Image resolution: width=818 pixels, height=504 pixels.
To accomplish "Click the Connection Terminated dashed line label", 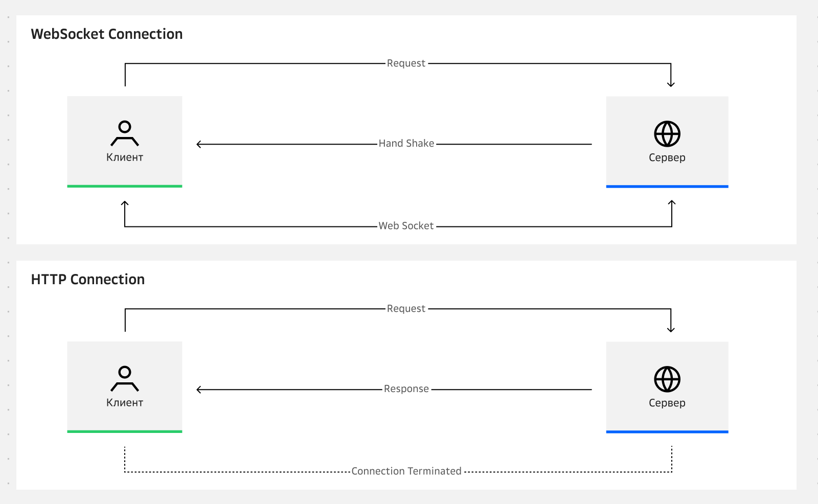I will [406, 471].
